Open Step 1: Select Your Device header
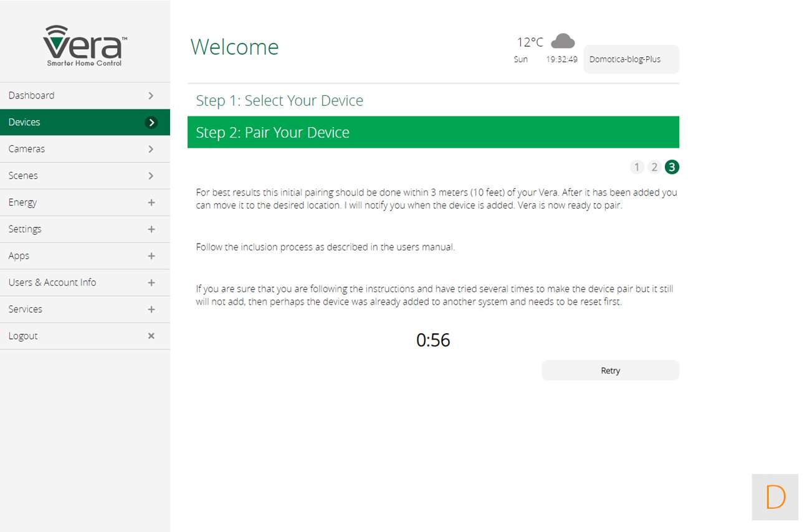The width and height of the screenshot is (810, 532). point(279,101)
